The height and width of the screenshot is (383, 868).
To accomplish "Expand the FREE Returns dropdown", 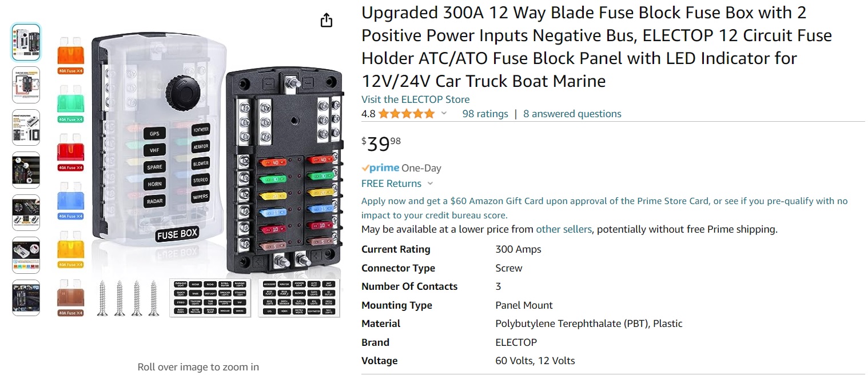I will [430, 183].
